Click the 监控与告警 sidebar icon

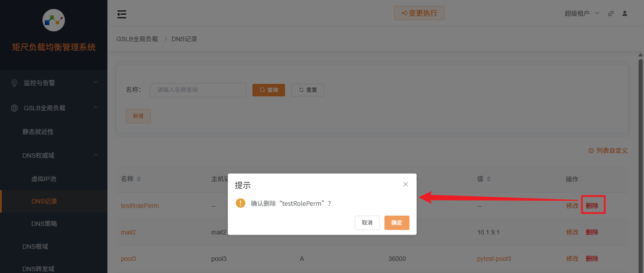tap(14, 83)
